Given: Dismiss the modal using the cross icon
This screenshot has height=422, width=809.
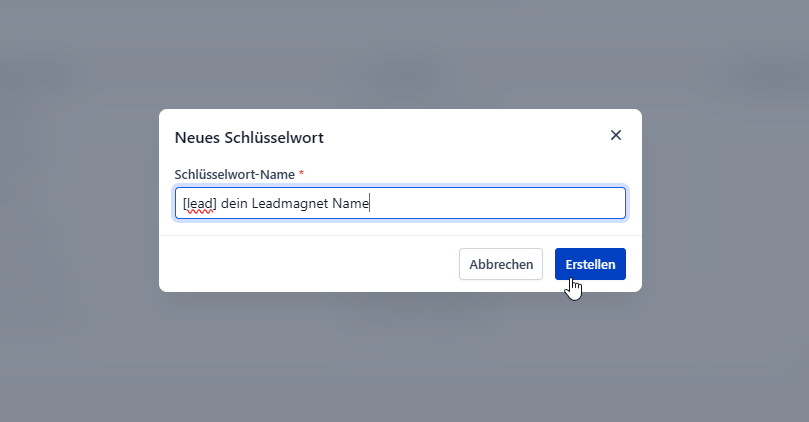Looking at the screenshot, I should 616,135.
